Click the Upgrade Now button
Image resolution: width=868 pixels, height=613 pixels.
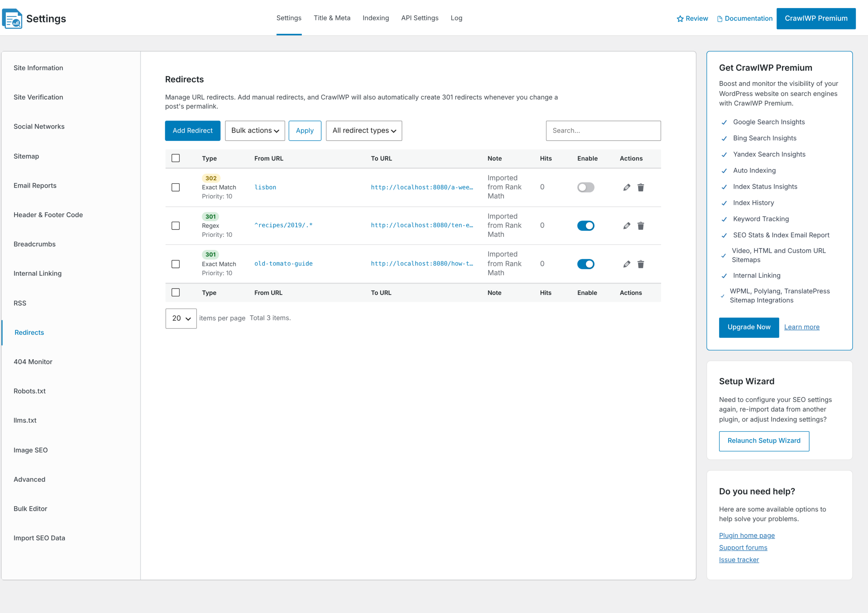click(x=749, y=327)
